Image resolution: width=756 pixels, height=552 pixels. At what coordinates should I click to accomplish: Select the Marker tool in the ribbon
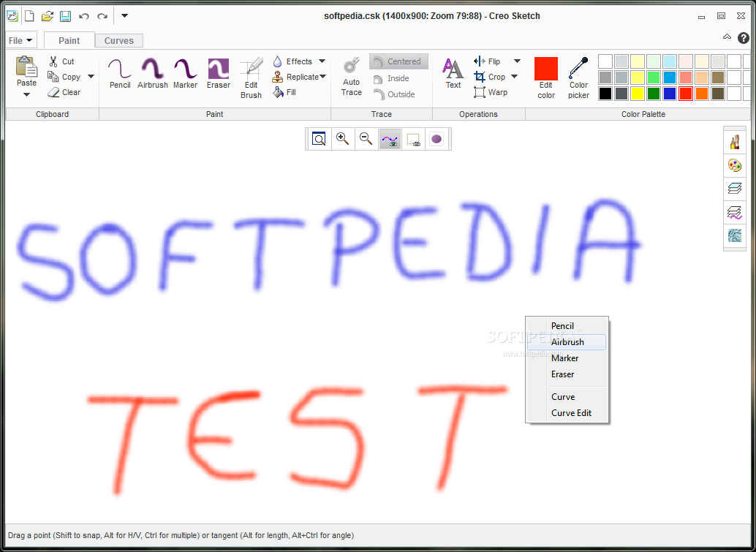tap(185, 74)
